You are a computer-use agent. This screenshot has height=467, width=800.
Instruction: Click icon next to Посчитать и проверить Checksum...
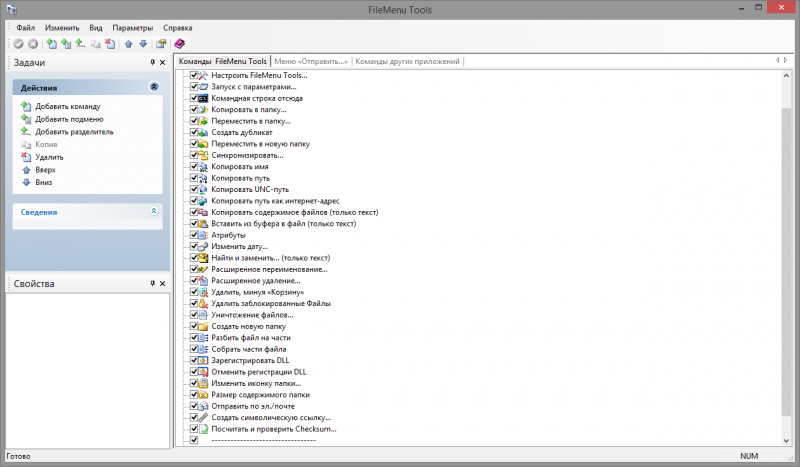tap(203, 429)
